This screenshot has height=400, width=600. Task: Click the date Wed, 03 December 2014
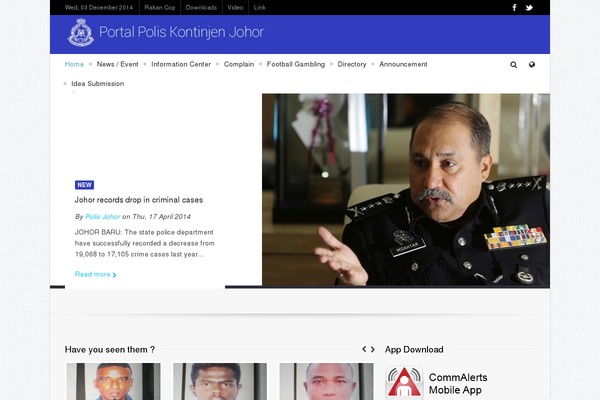pyautogui.click(x=99, y=7)
